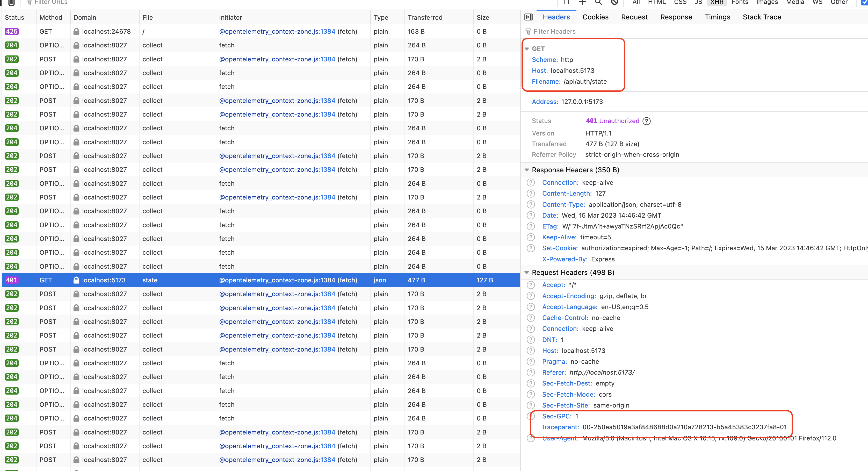Viewport: 868px width, 471px height.
Task: Collapse the Response Headers section
Action: coord(527,170)
